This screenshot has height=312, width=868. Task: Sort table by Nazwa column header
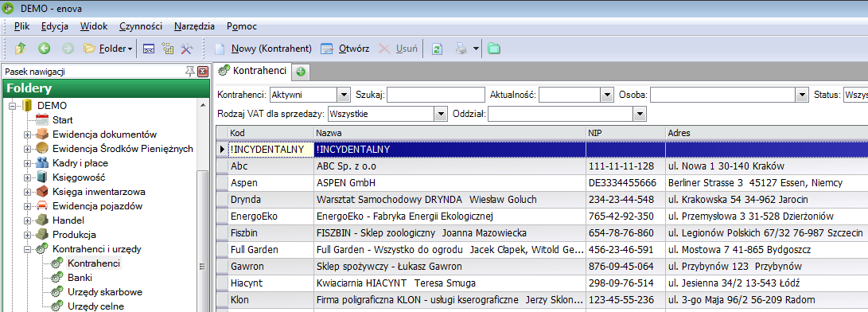pyautogui.click(x=450, y=134)
